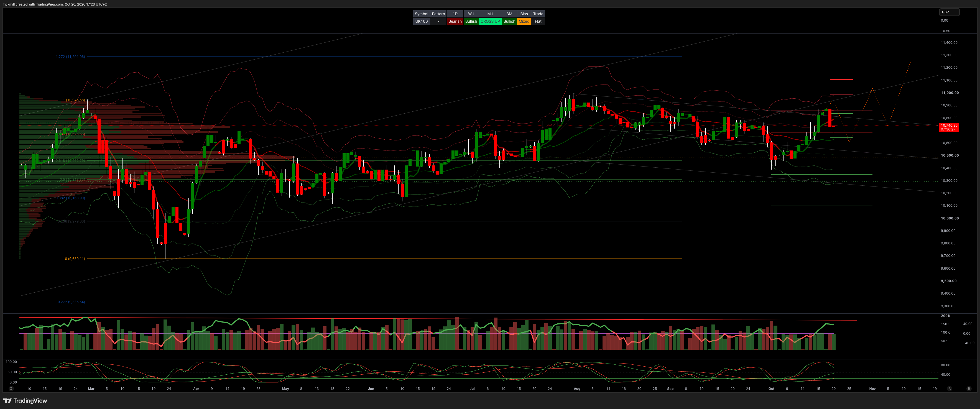
Task: Click the Trade column header
Action: click(538, 14)
